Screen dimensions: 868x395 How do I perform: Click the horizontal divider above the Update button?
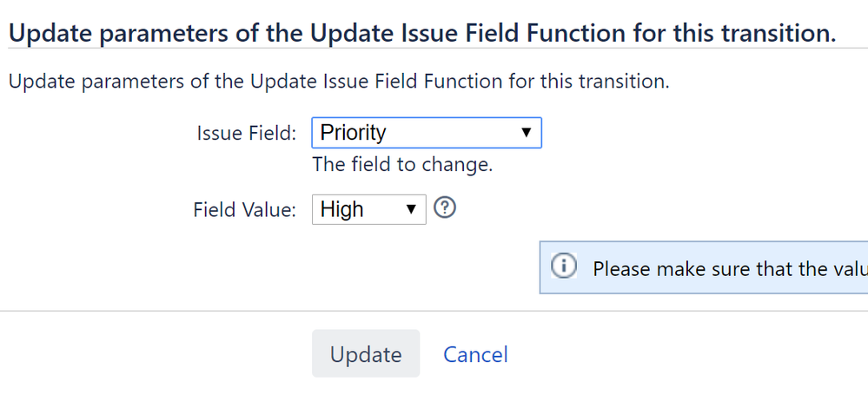[x=434, y=310]
